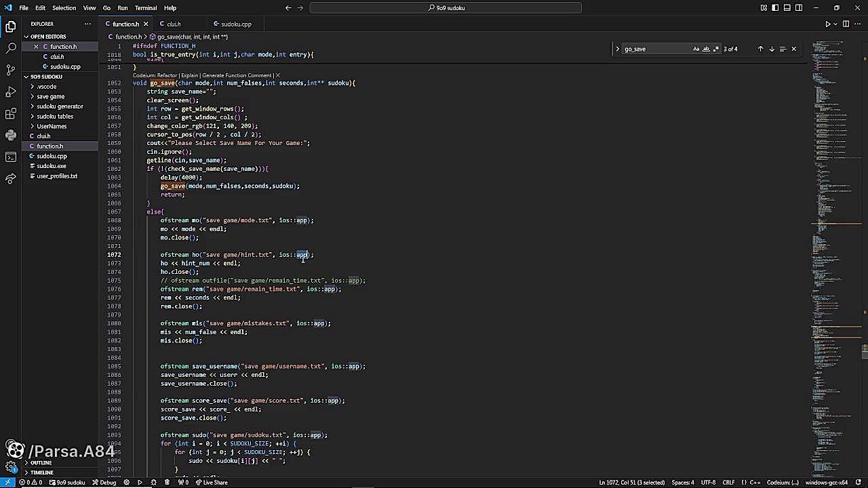Click the go_save find input field
The height and width of the screenshot is (488, 868).
(654, 49)
